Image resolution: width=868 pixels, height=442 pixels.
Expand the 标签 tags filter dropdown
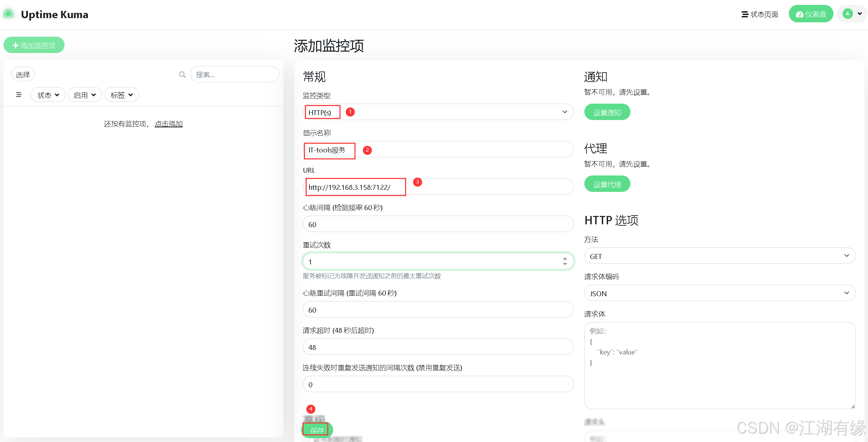(x=121, y=95)
